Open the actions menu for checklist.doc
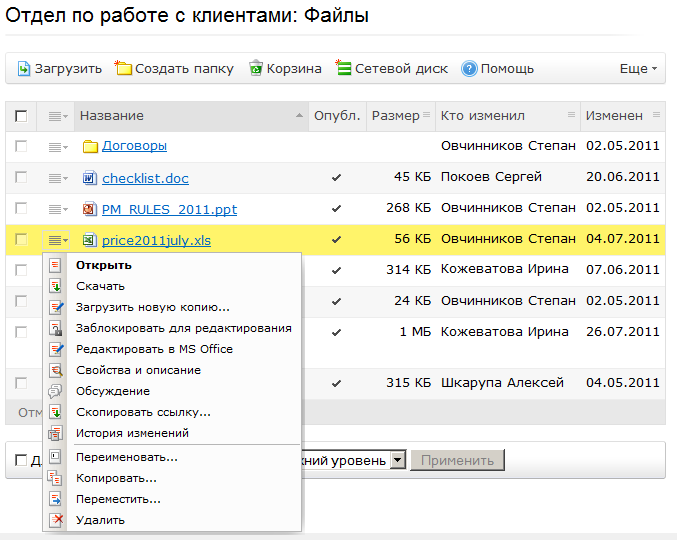The width and height of the screenshot is (677, 540). (x=58, y=178)
